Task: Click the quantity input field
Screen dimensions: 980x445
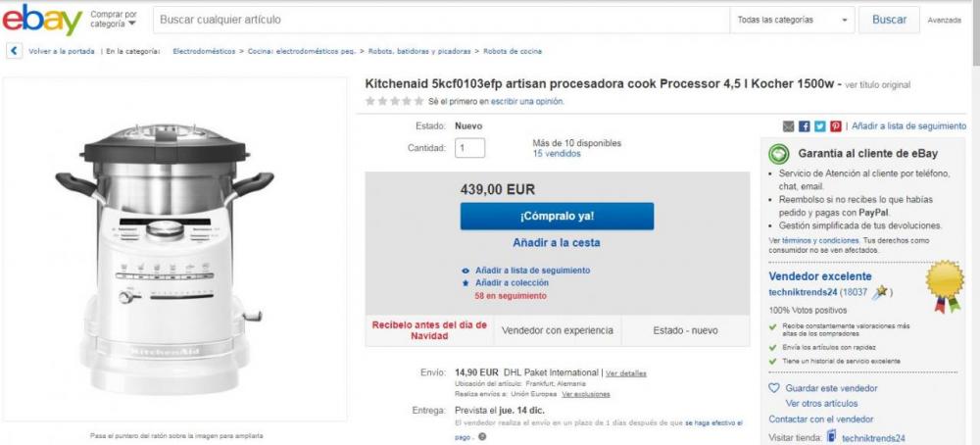Action: click(x=469, y=148)
